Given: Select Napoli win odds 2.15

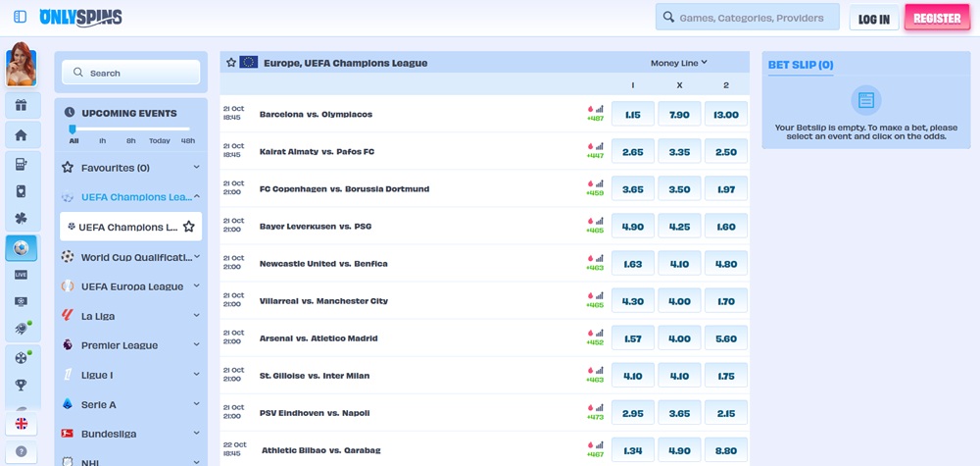Looking at the screenshot, I should (x=726, y=413).
